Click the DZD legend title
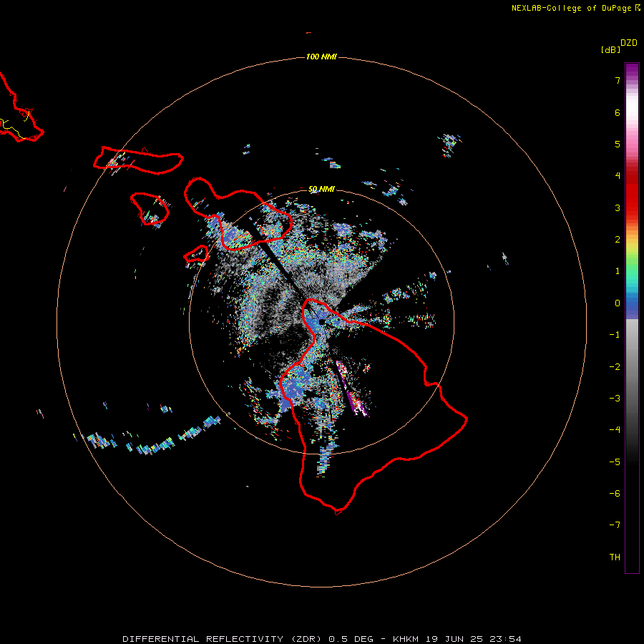Image resolution: width=644 pixels, height=644 pixels. (629, 43)
